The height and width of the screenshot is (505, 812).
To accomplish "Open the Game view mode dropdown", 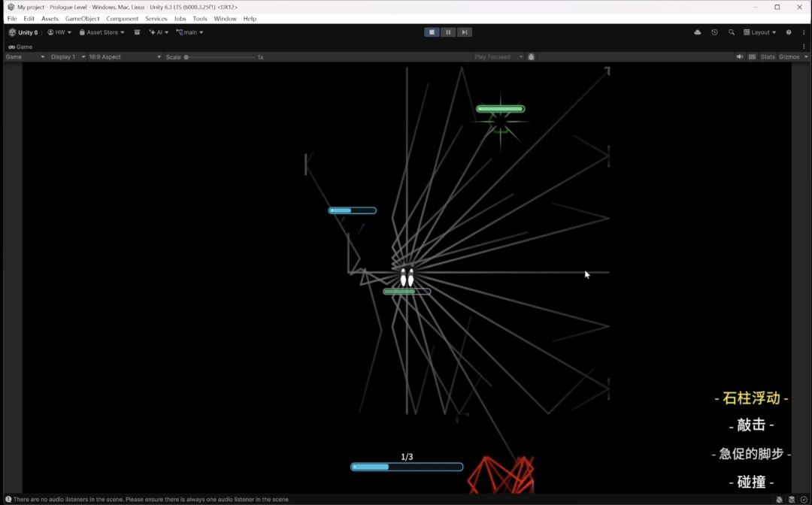I will coord(25,57).
